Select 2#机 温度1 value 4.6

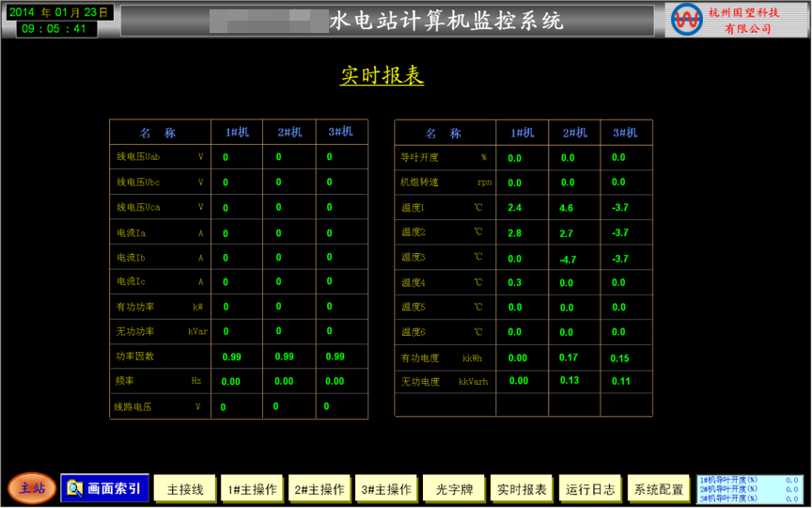(x=566, y=208)
